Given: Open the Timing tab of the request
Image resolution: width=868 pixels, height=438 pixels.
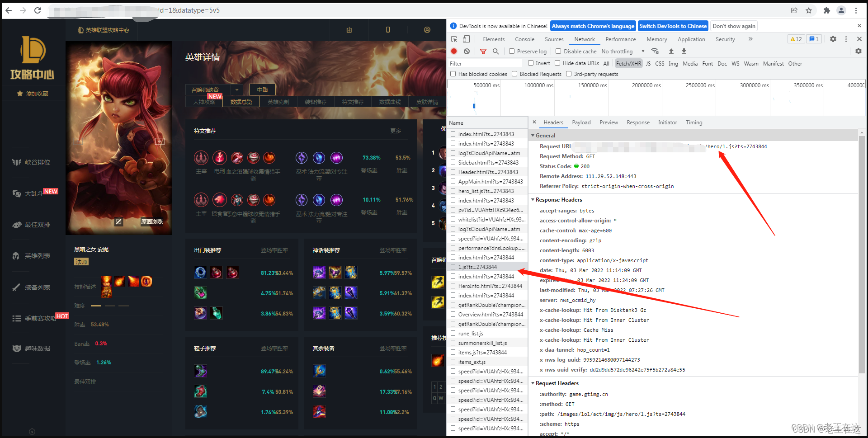Looking at the screenshot, I should tap(694, 122).
